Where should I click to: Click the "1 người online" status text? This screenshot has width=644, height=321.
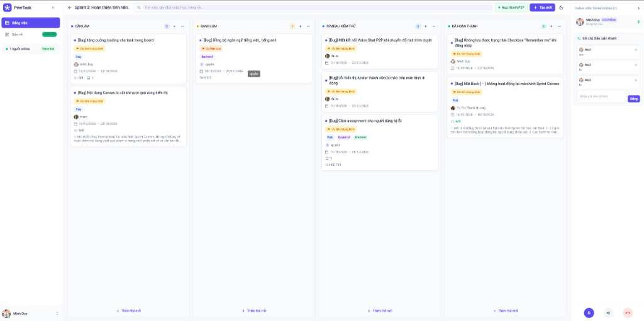pyautogui.click(x=19, y=49)
